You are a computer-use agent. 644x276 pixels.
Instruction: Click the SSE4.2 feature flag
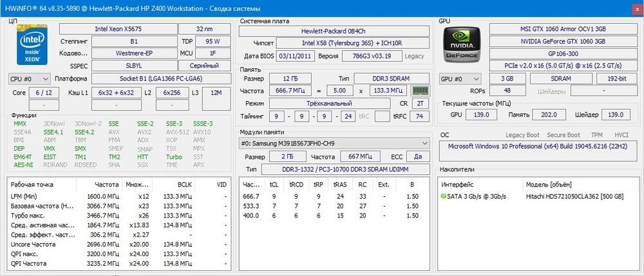pyautogui.click(x=84, y=132)
